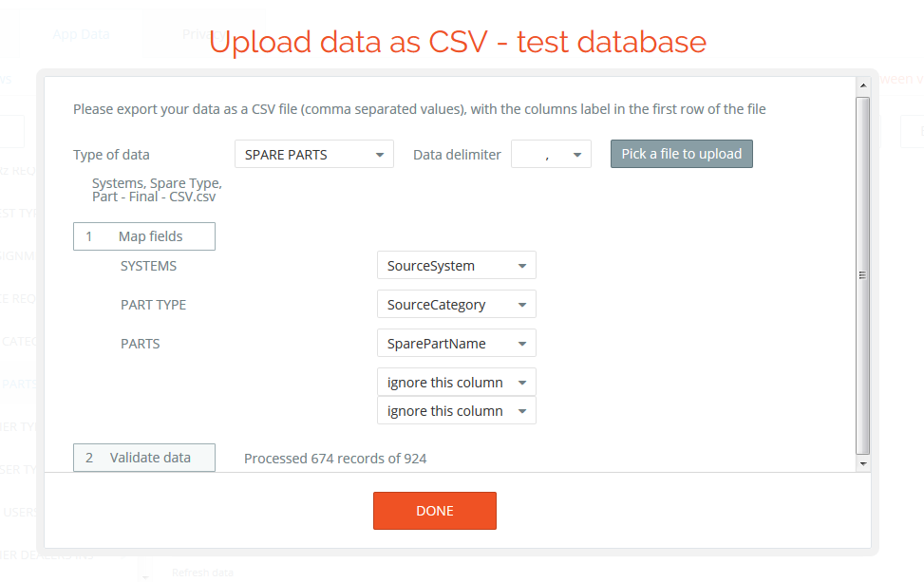
Task: Click the dialog scrollbar up arrow
Action: coord(862,86)
